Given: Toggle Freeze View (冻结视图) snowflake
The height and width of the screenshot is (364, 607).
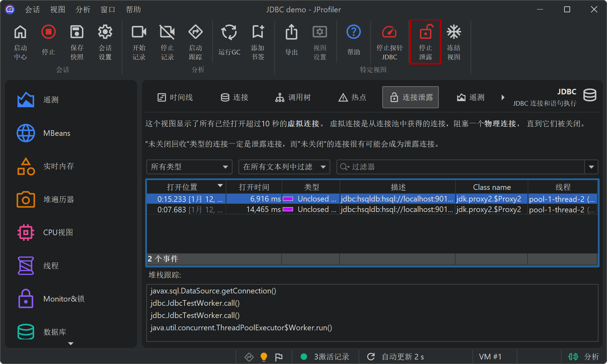Looking at the screenshot, I should point(454,33).
